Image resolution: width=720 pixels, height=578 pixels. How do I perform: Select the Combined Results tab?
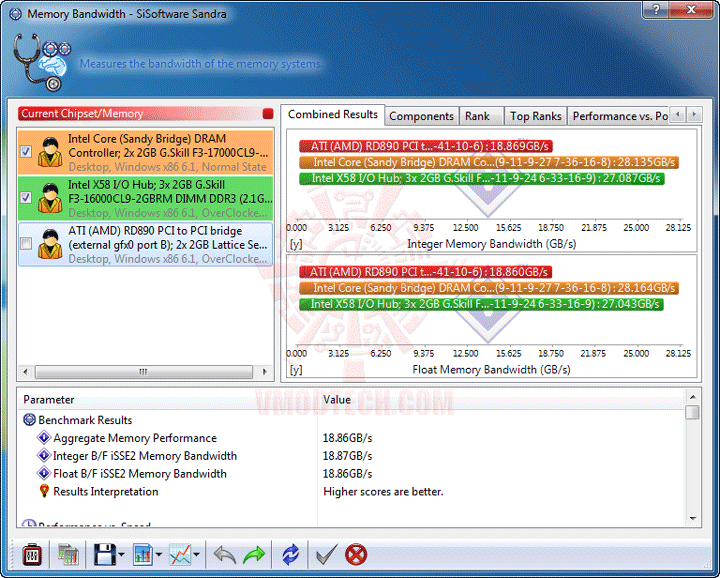point(332,114)
